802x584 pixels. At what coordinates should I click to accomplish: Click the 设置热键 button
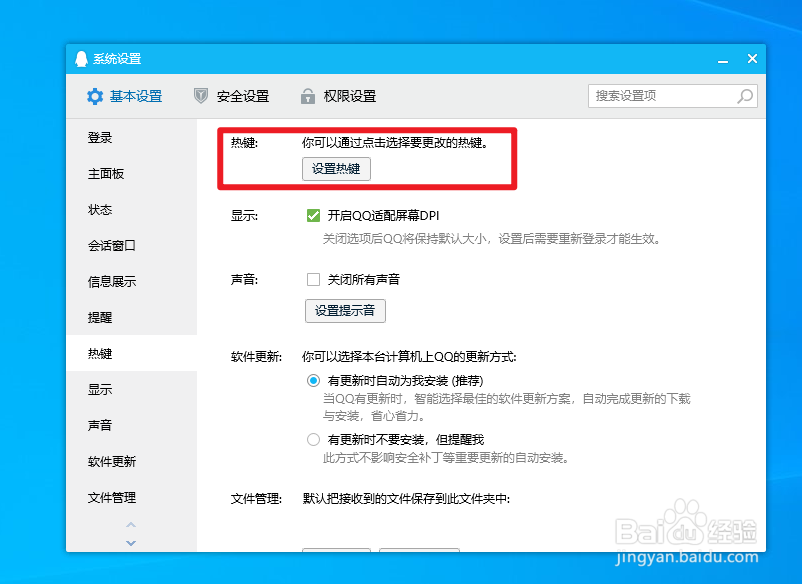pos(336,169)
